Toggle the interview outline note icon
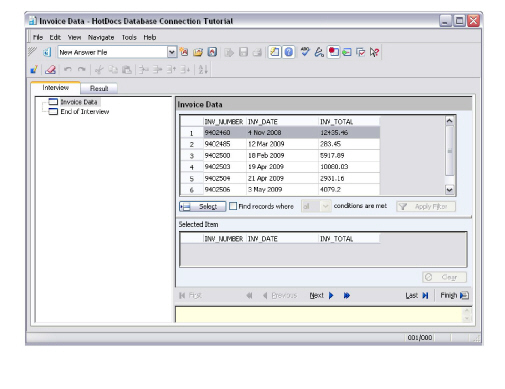505x389 pixels. click(274, 52)
